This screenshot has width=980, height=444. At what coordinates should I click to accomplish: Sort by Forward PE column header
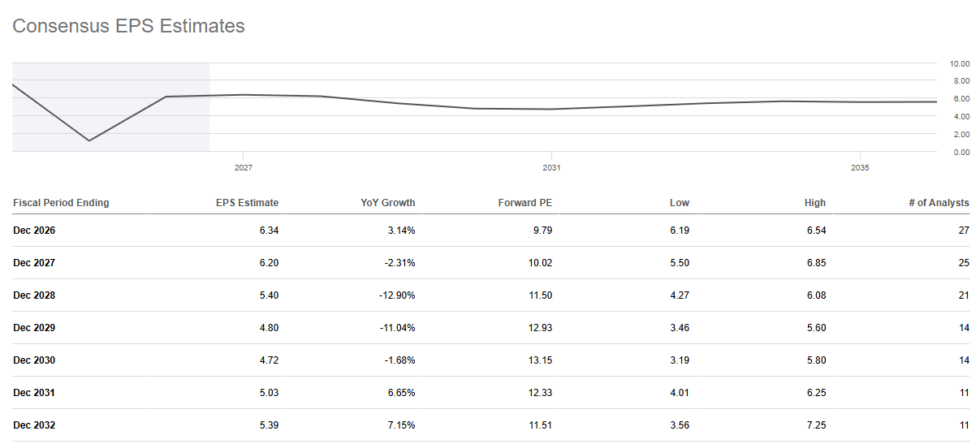(x=525, y=203)
